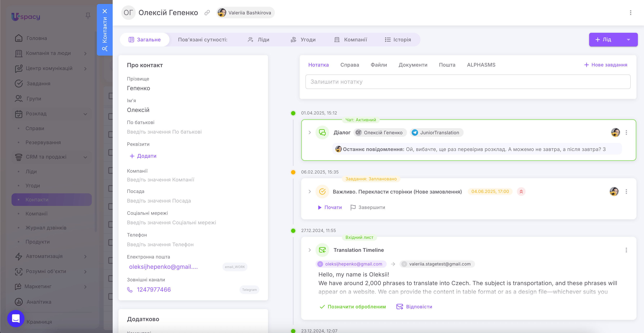Screen dimensions: 644x333
Task: Open the chat widget bubble
Action: [x=16, y=318]
